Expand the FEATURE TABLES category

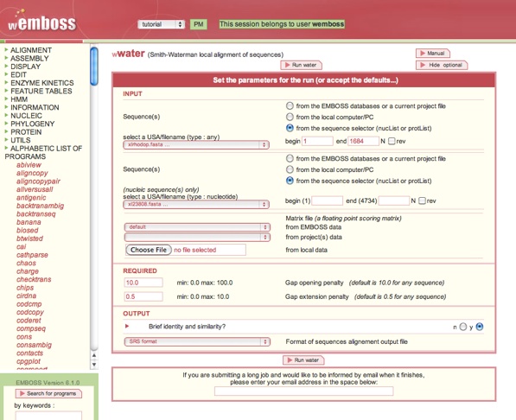41,92
